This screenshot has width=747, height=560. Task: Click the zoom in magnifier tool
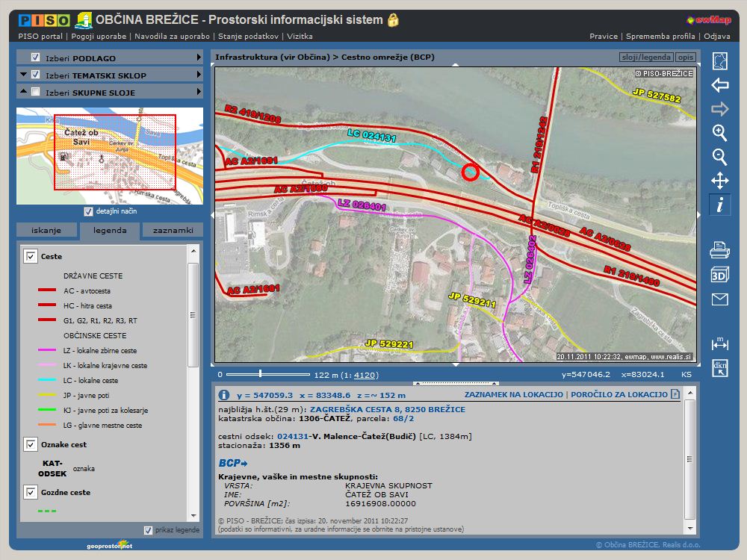click(719, 133)
